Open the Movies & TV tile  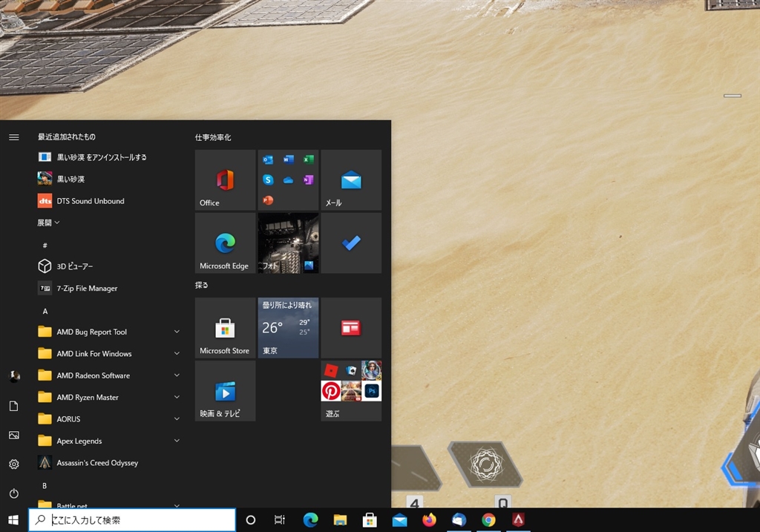[x=225, y=390]
